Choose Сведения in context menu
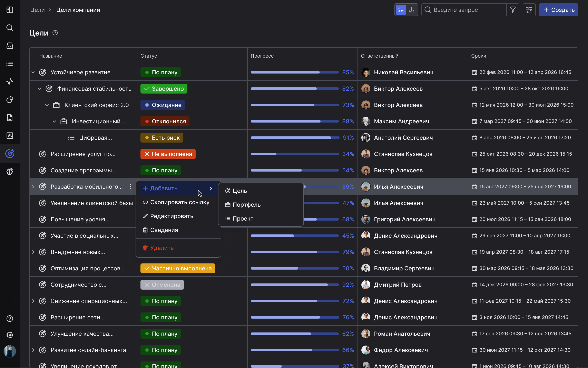The width and height of the screenshot is (588, 368). (178, 230)
